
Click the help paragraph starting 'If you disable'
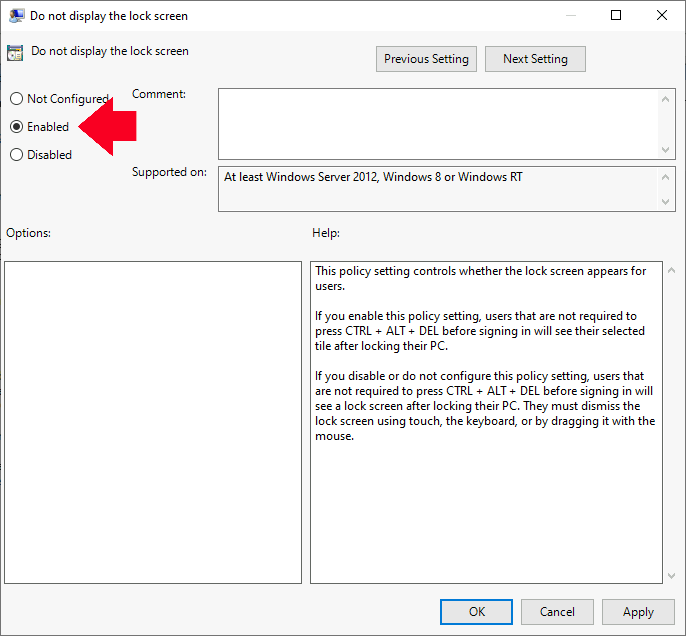[485, 406]
